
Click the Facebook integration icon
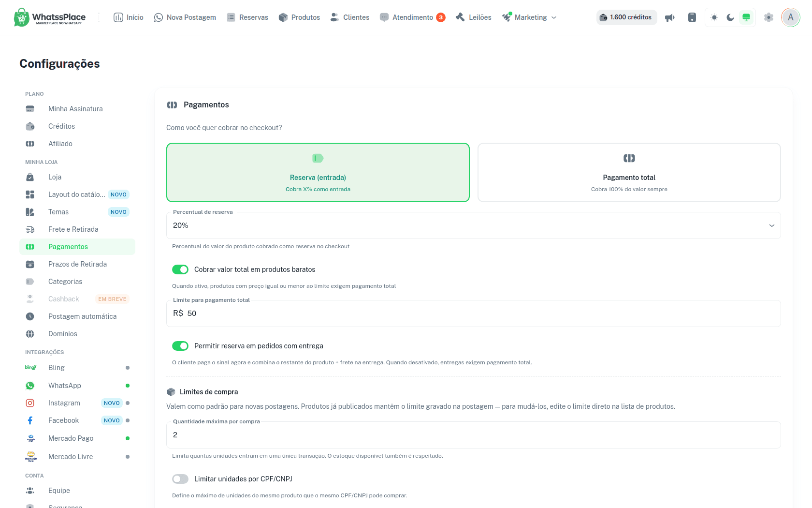point(30,420)
